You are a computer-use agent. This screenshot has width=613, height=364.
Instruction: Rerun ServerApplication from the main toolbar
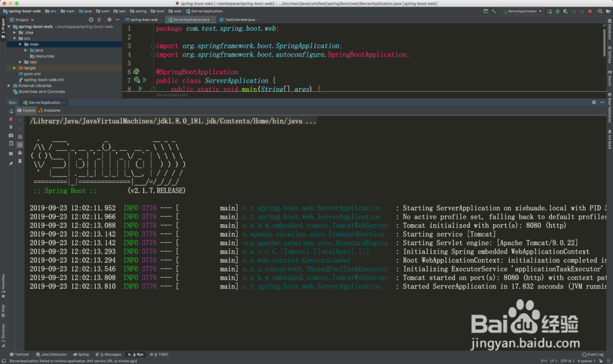coord(550,12)
